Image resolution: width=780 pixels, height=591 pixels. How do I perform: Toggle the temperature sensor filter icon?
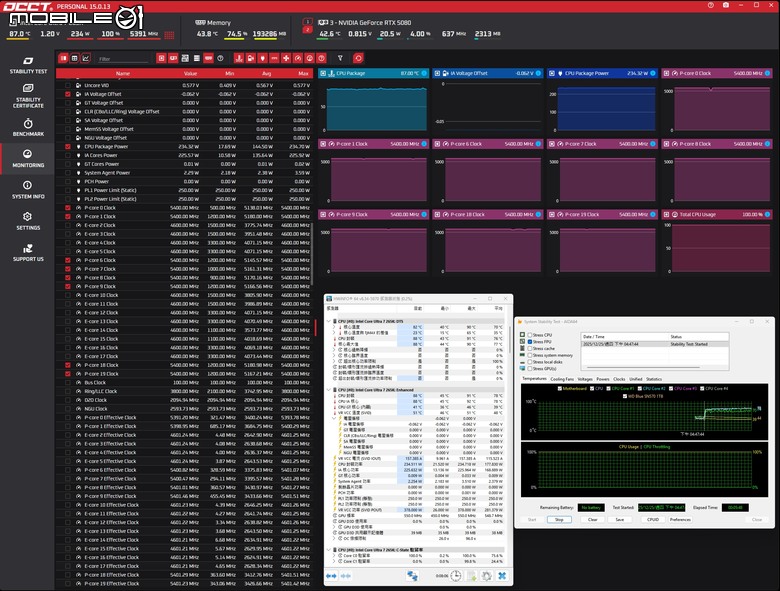tap(239, 58)
